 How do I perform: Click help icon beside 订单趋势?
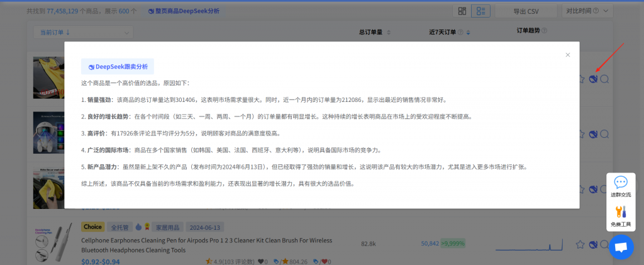click(544, 30)
